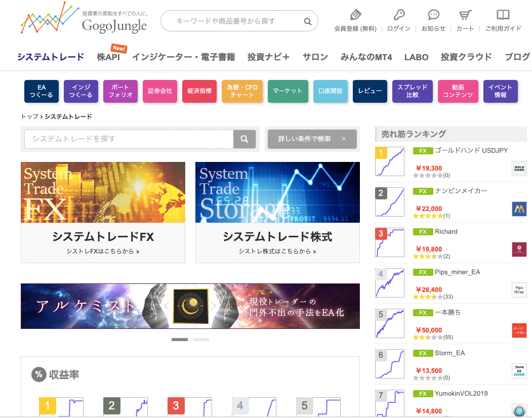Open インジケーター・電子書籍 nav item
Image resolution: width=532 pixels, height=418 pixels.
184,57
